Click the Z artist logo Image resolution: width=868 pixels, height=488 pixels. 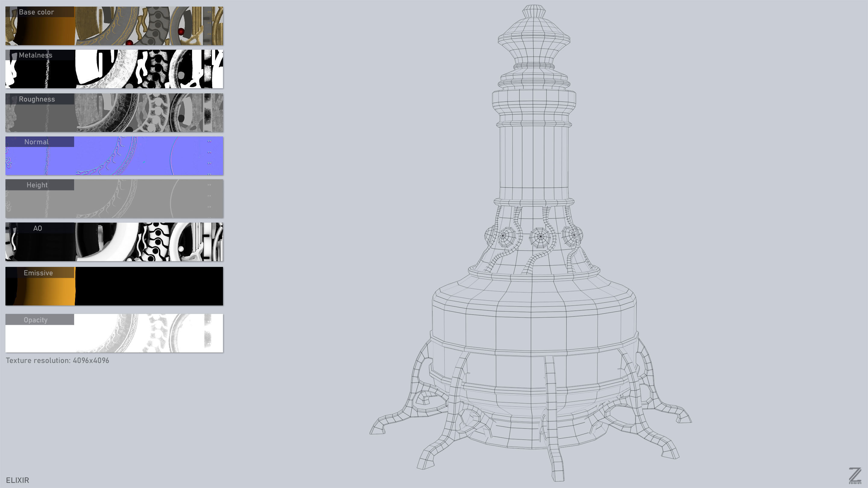point(855,476)
